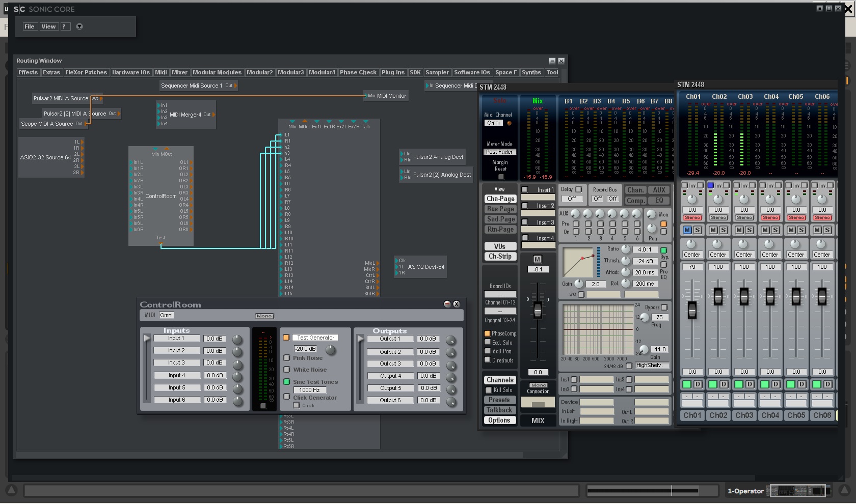Enable the Kill Solo checkbox
This screenshot has height=504, width=856.
point(489,390)
